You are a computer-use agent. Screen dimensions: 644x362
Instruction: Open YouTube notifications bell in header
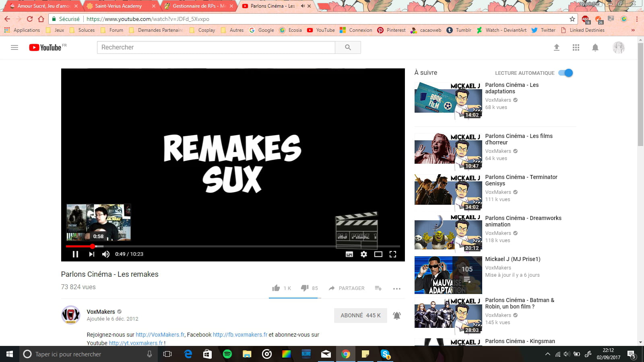[x=595, y=47]
